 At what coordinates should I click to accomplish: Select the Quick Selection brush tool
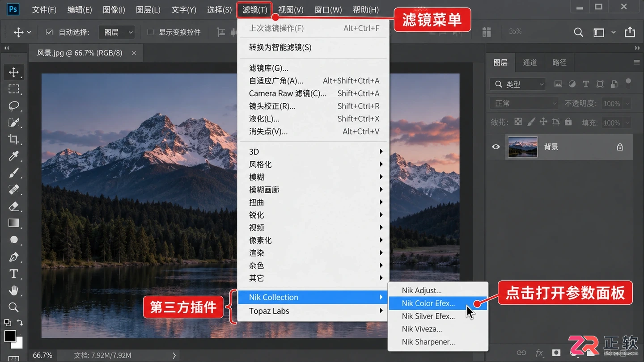point(14,122)
